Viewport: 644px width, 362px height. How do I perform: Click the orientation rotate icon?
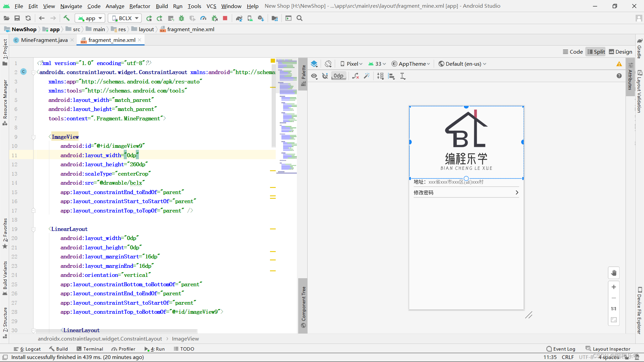(x=328, y=64)
